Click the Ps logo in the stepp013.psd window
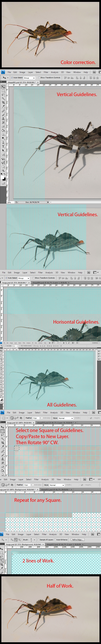 [2, 534]
